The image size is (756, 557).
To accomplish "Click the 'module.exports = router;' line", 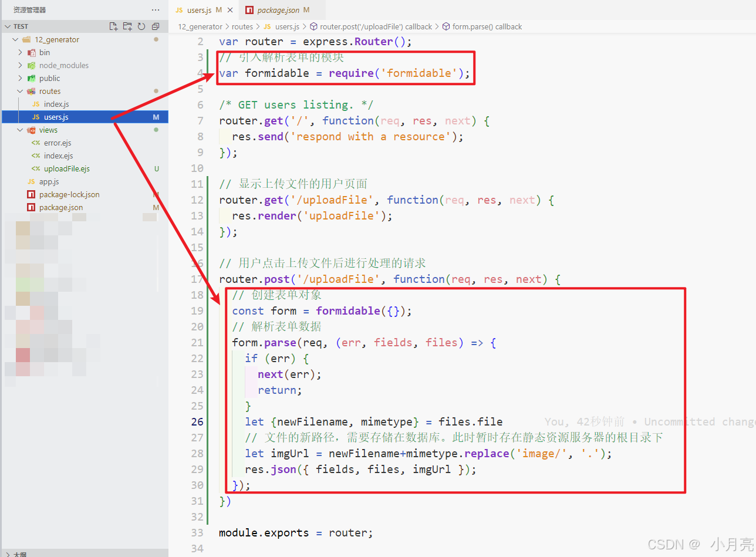I will coord(296,532).
